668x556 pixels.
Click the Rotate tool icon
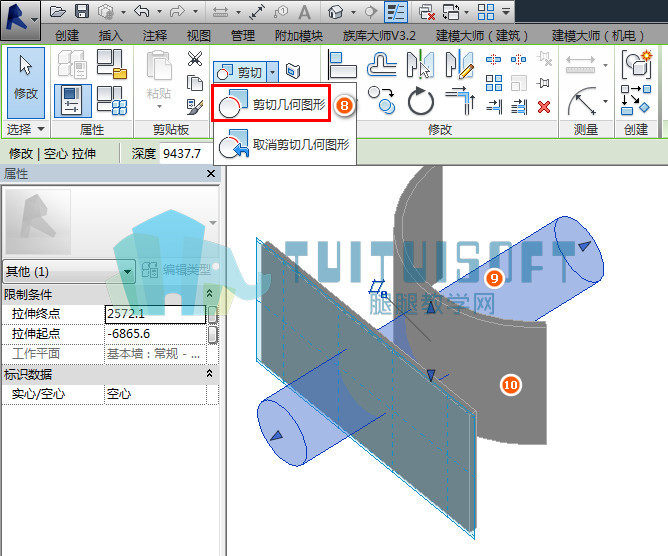(420, 101)
